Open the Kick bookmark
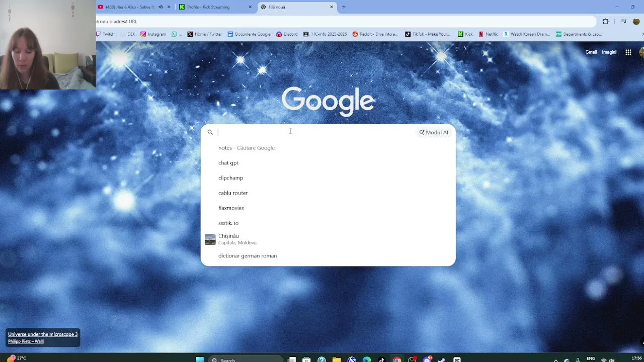644x362 pixels. coord(465,34)
